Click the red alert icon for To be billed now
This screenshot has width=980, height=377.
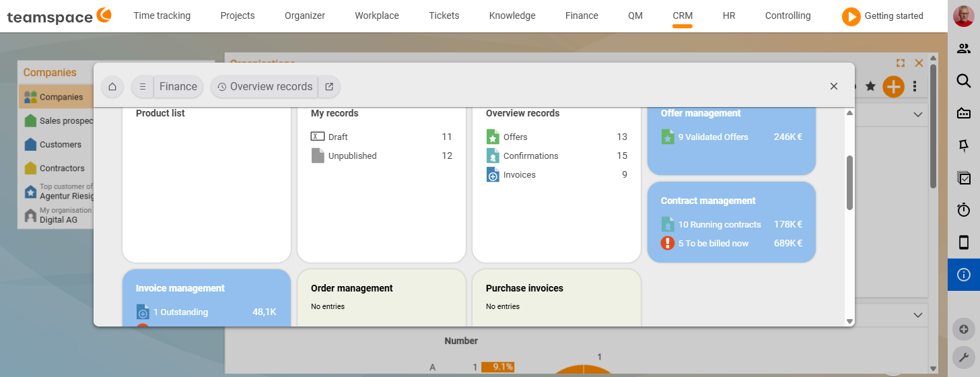tap(668, 243)
